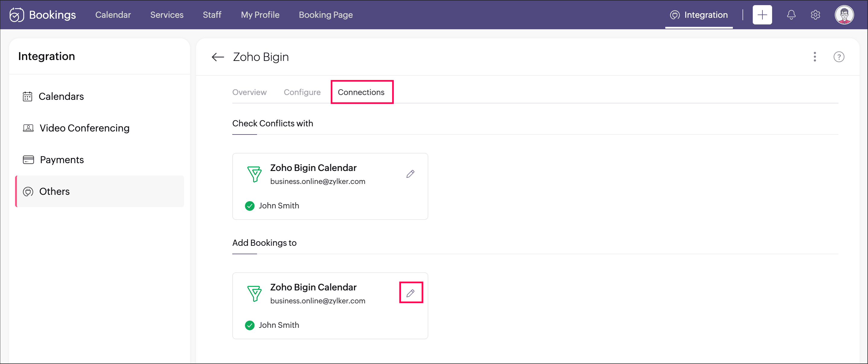Click the Bookings logo icon
This screenshot has width=868, height=364.
point(17,15)
